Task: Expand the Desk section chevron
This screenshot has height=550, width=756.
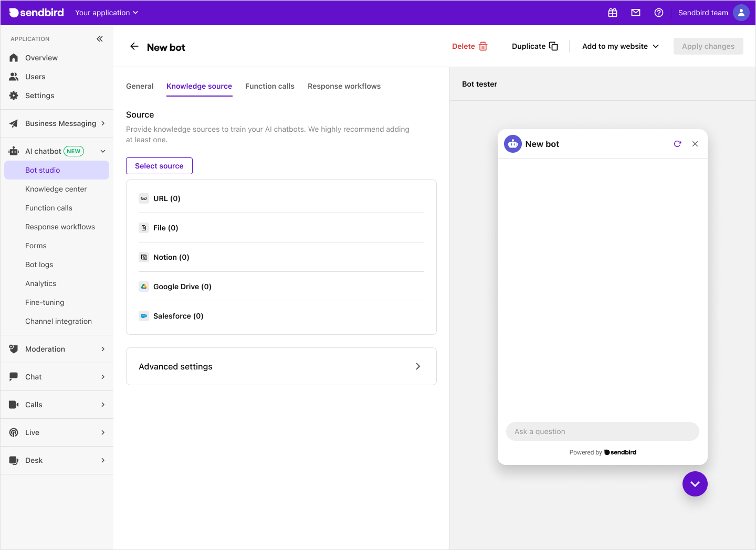Action: pos(103,460)
